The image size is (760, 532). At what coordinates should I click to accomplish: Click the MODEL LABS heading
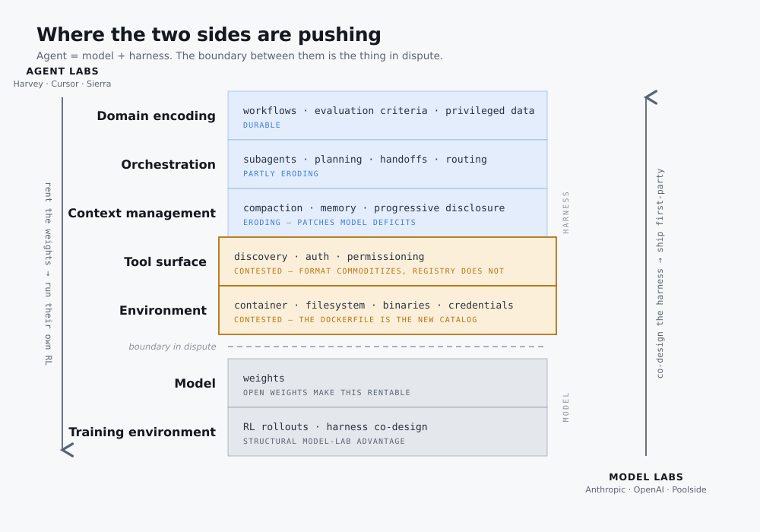tap(646, 477)
